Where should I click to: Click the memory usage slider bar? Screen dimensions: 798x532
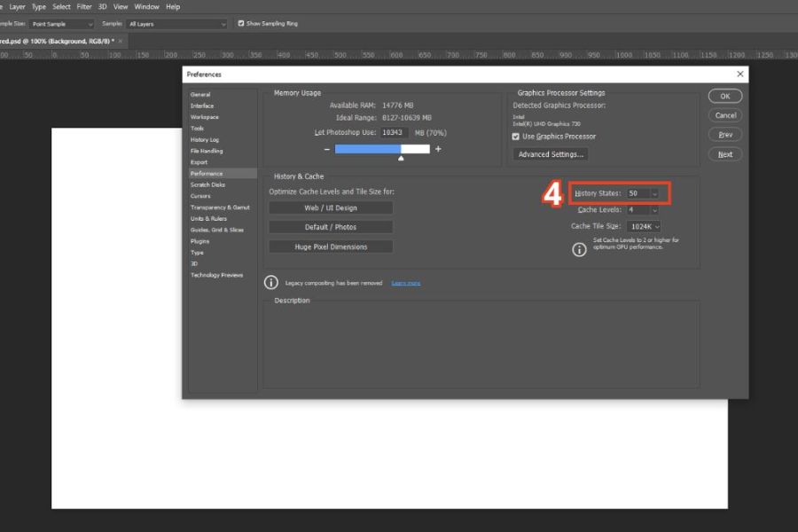(382, 149)
